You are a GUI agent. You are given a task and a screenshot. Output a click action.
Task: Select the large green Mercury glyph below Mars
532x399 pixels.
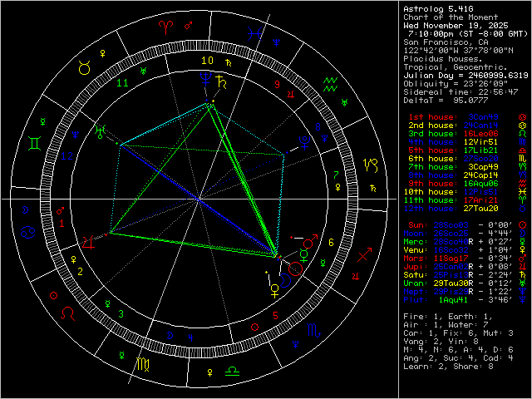tap(303, 255)
